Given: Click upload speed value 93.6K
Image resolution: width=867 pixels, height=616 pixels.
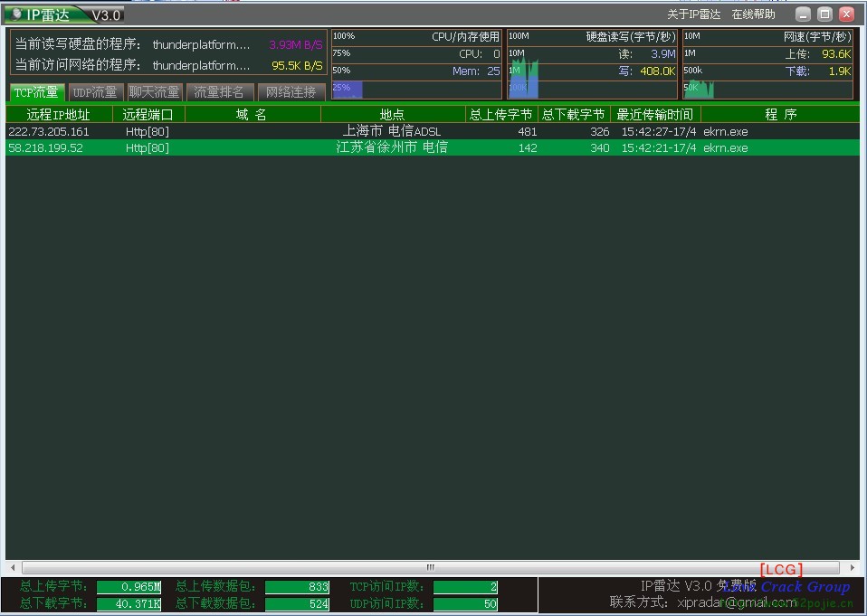Looking at the screenshot, I should click(836, 54).
